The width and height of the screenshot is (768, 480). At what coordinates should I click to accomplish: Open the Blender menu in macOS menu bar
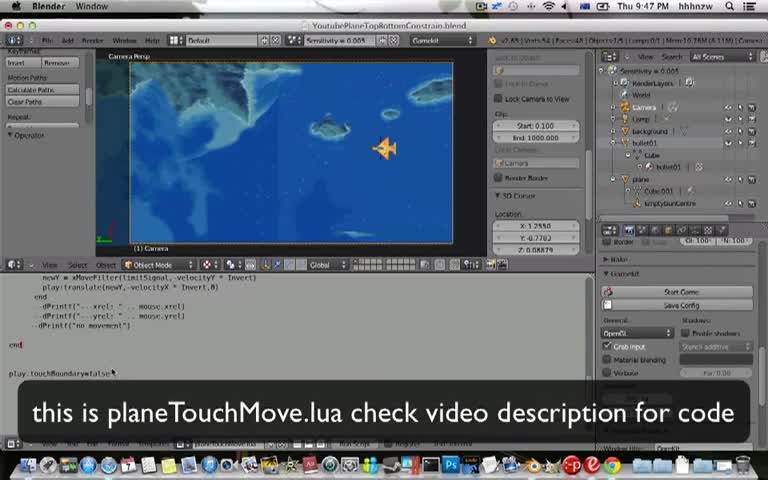(x=48, y=6)
